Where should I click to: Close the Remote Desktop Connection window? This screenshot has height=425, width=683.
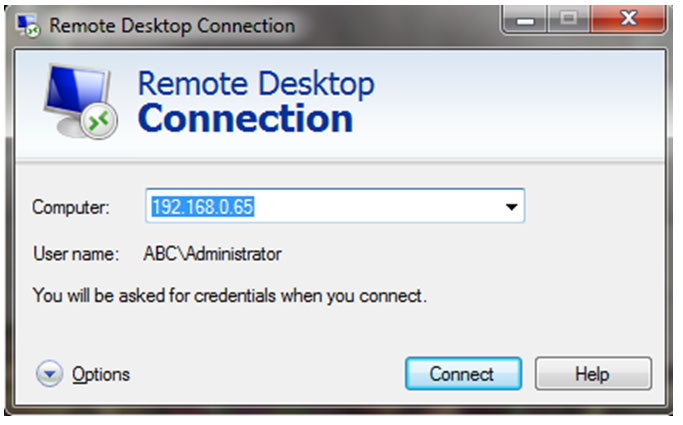click(x=628, y=20)
